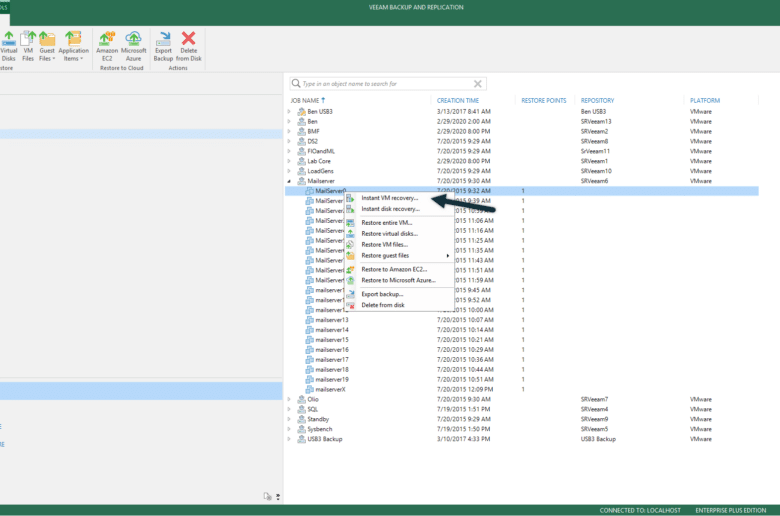Click the Lab Core job icon
780x516 pixels.
tap(301, 161)
